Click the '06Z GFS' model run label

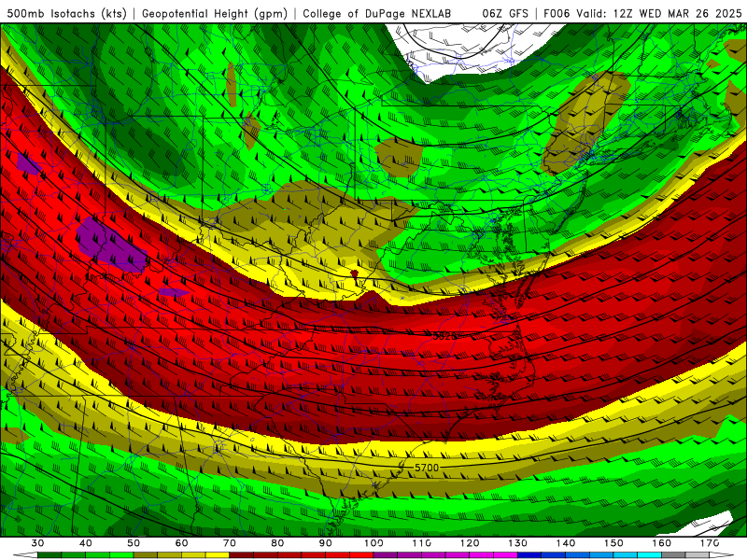[505, 13]
